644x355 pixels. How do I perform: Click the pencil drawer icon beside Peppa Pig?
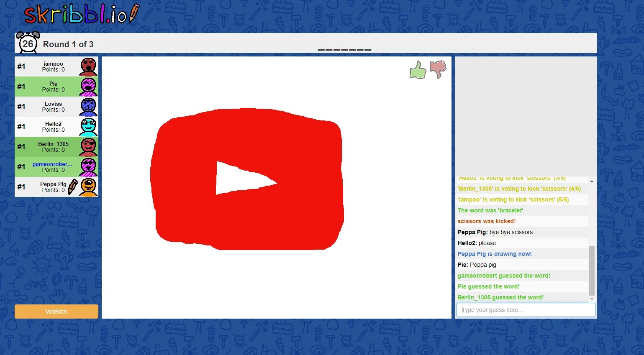[73, 187]
